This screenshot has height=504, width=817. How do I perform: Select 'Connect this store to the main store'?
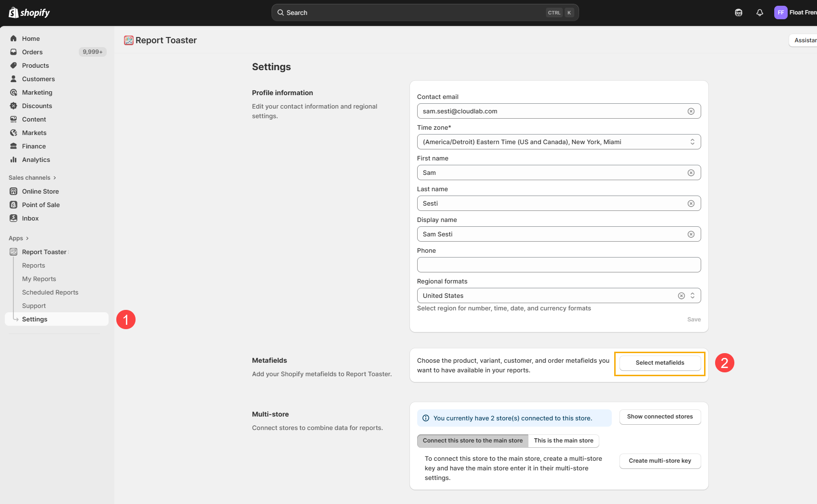point(472,441)
